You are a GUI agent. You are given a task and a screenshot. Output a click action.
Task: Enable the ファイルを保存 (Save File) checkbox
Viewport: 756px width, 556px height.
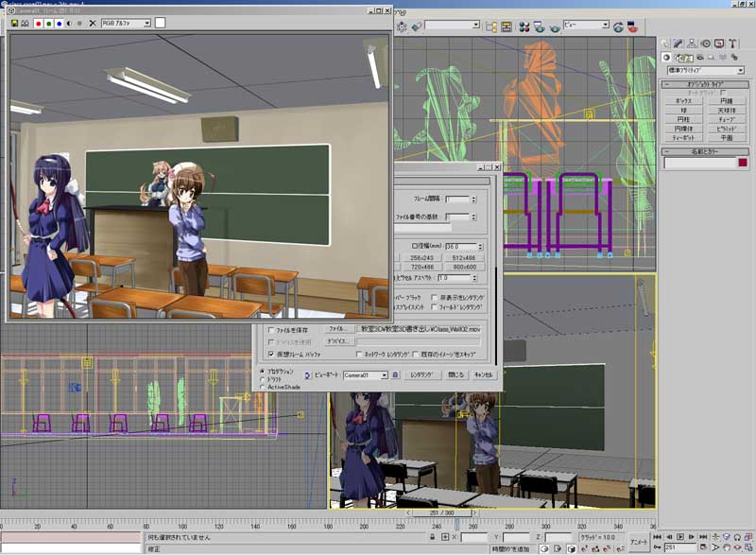coord(271,330)
